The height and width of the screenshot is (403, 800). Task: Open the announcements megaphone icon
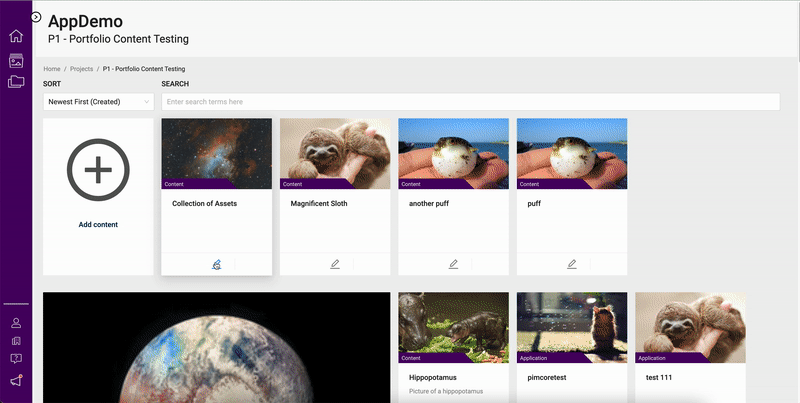[x=16, y=379]
